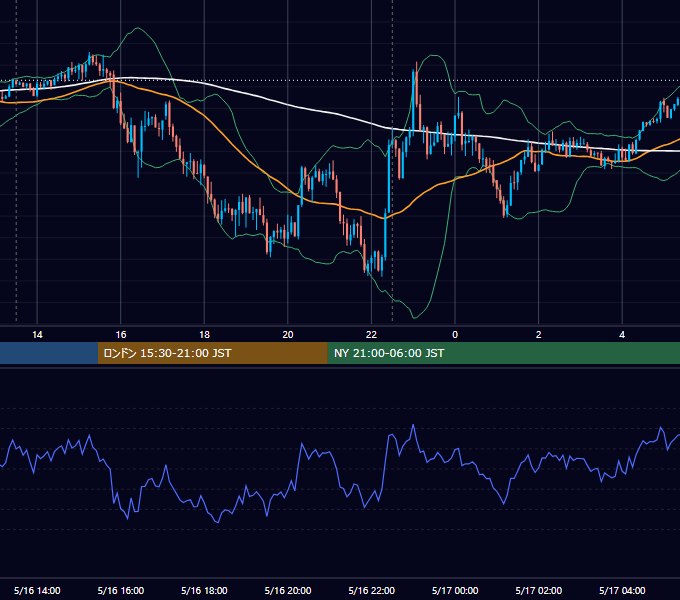Screen dimensions: 680x600
Task: Click the 5/16 18:00 time label
Action: pyautogui.click(x=204, y=590)
